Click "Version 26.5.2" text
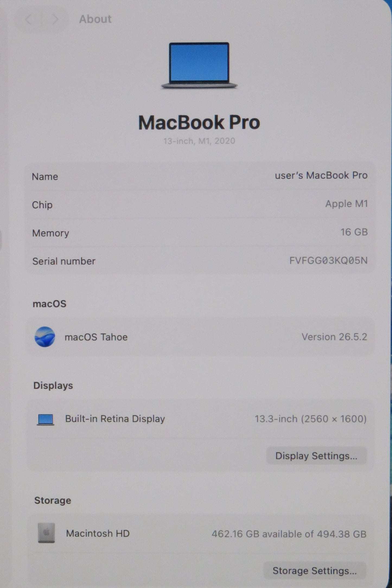The image size is (392, 588). click(334, 337)
